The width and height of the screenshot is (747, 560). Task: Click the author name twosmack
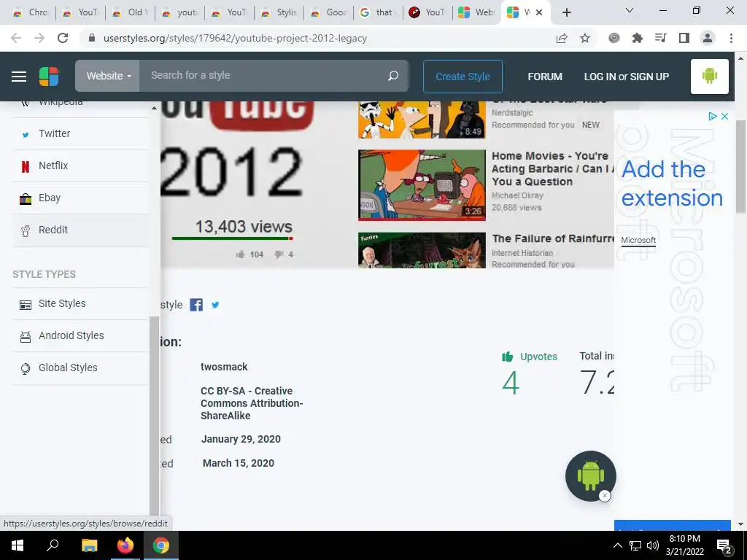pos(224,367)
